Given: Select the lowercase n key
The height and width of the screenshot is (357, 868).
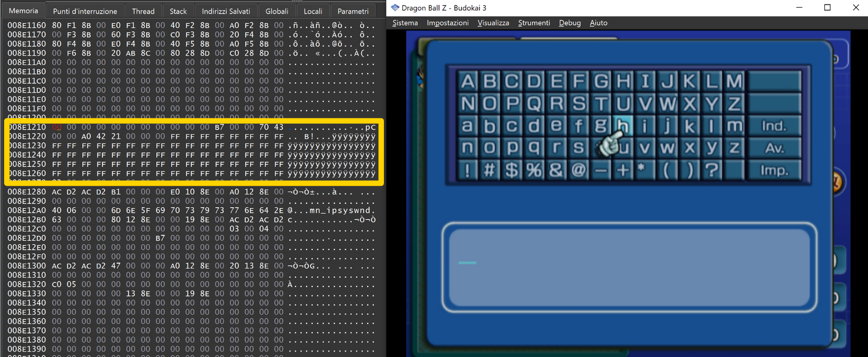Looking at the screenshot, I should (467, 148).
